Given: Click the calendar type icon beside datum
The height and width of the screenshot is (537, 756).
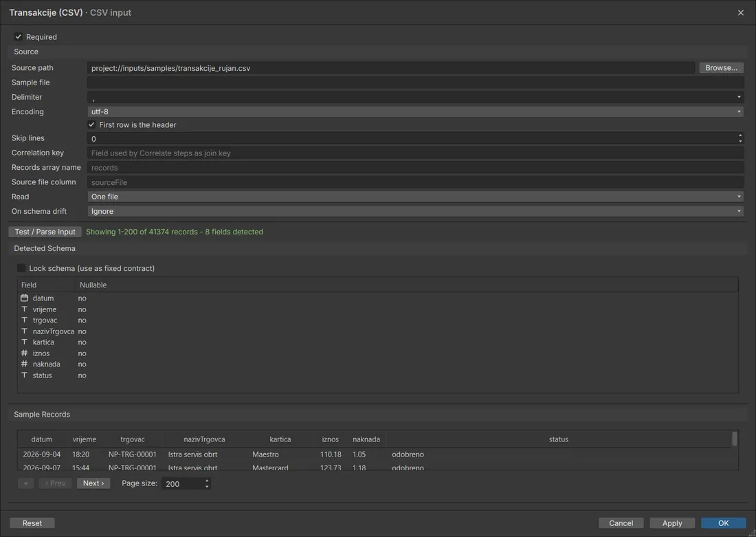Looking at the screenshot, I should [x=24, y=298].
